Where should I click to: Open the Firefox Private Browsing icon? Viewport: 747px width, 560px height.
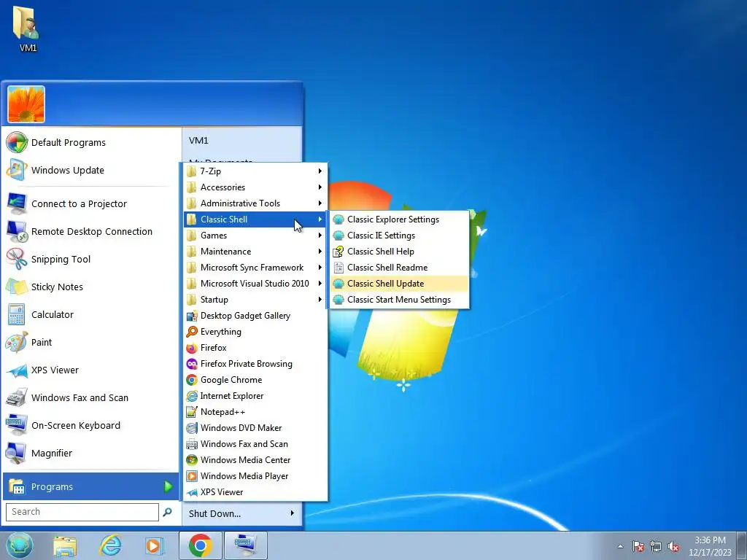[x=192, y=364]
